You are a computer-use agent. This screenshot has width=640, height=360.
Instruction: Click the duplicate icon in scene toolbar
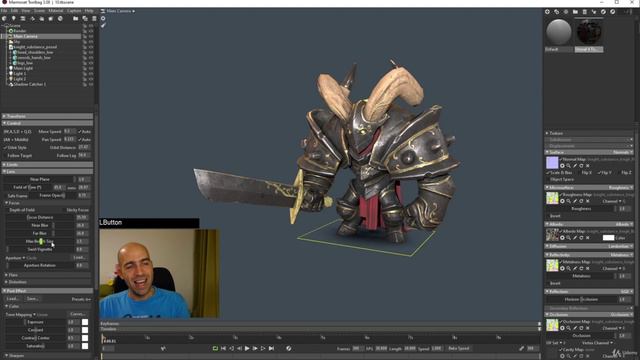coord(85,18)
